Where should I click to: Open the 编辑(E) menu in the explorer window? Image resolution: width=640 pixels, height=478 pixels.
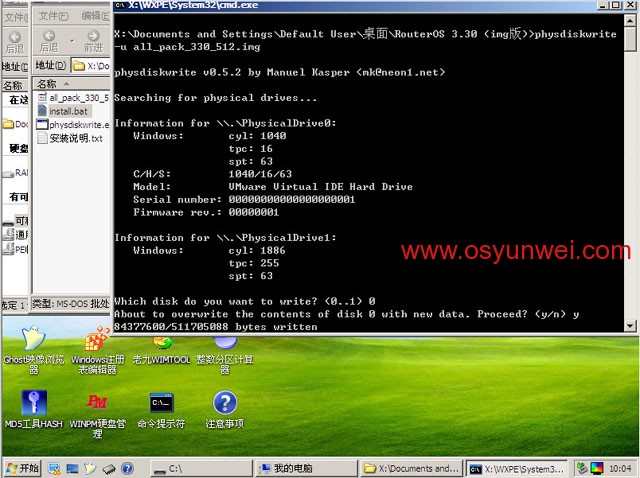click(95, 16)
